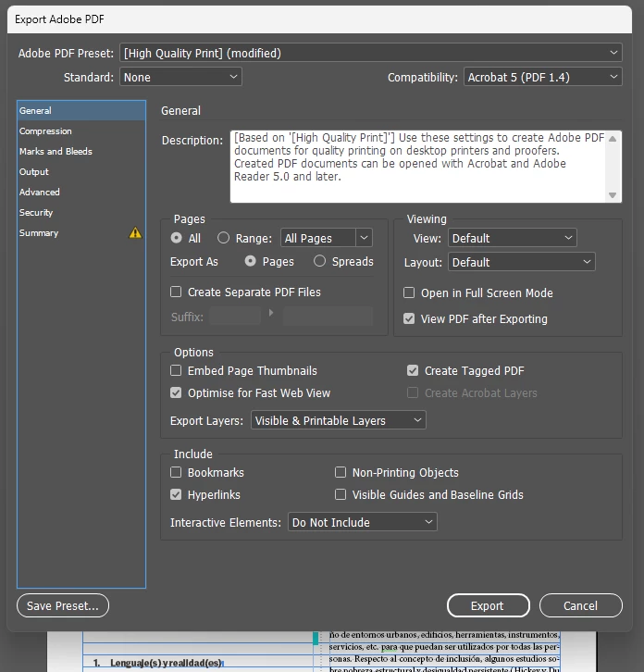Enable Visible Guides and Baseline Grids

tap(341, 494)
